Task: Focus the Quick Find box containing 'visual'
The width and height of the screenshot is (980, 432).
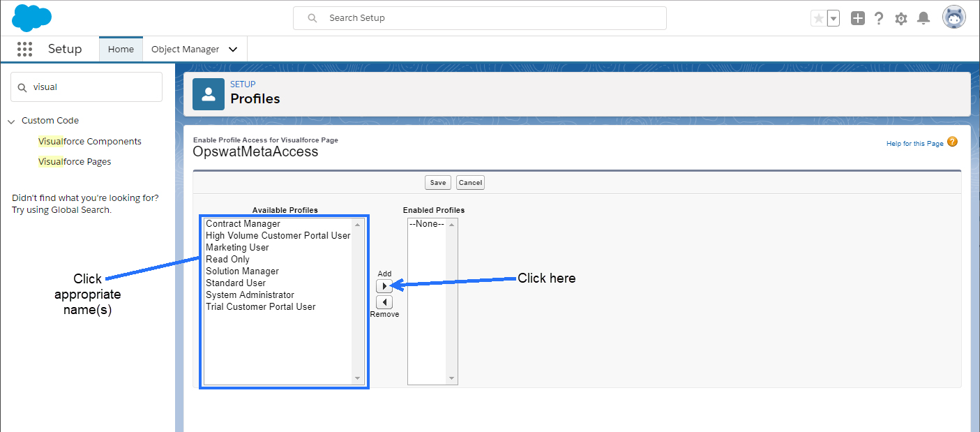Action: (86, 87)
